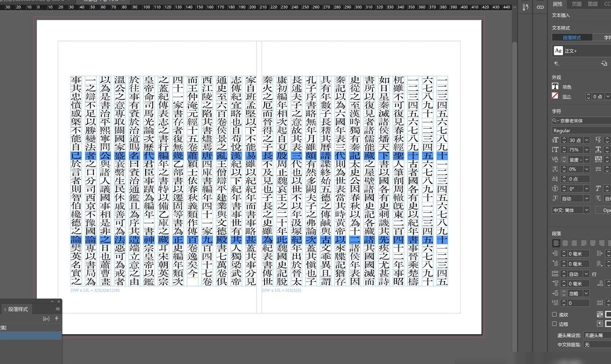Open the 中文排版集 无 dropdown
Viewport: 611px width, 364px height.
597,345
